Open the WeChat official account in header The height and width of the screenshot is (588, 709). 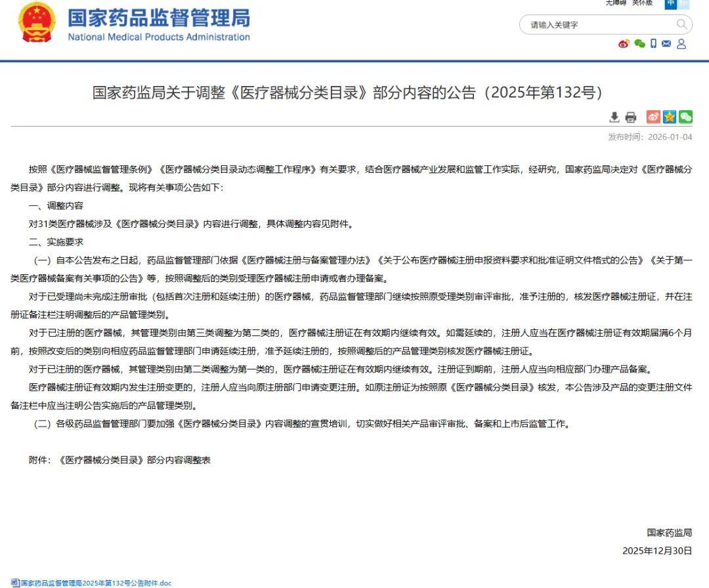tap(638, 43)
